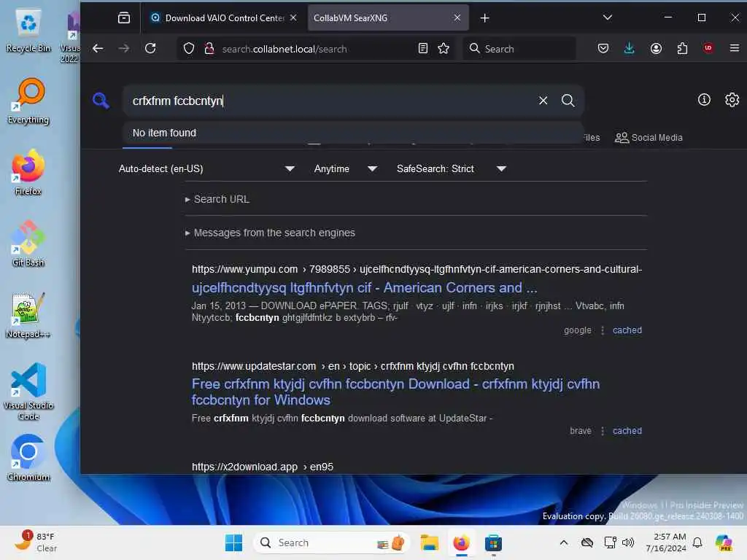Image resolution: width=747 pixels, height=560 pixels.
Task: Open SafeSearch Strict dropdown
Action: click(x=451, y=168)
